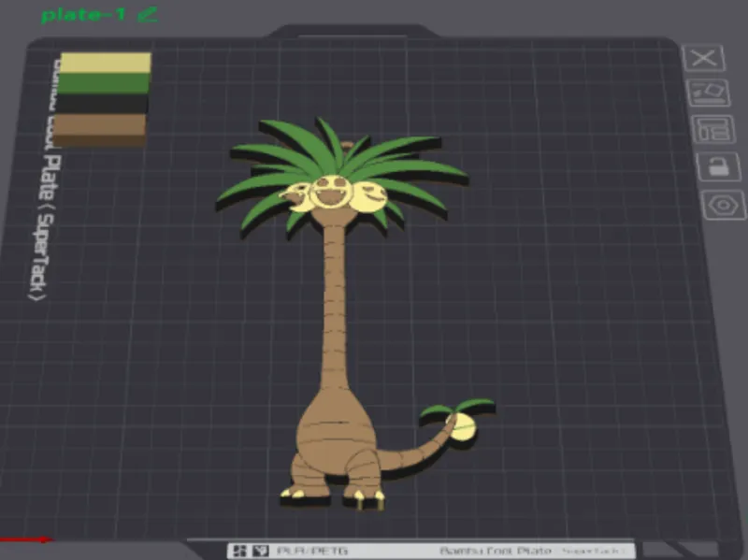748x560 pixels.
Task: Select the plate-1 name label
Action: [83, 14]
